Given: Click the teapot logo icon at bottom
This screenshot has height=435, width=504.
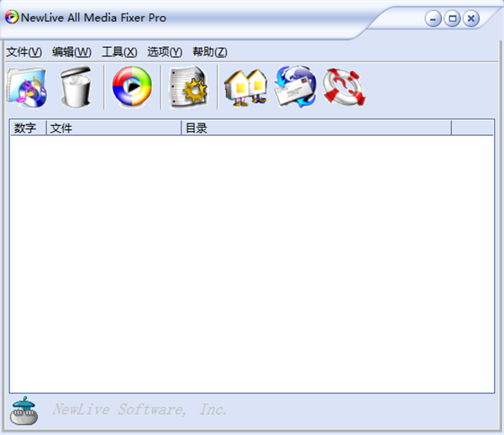Looking at the screenshot, I should click(x=24, y=411).
